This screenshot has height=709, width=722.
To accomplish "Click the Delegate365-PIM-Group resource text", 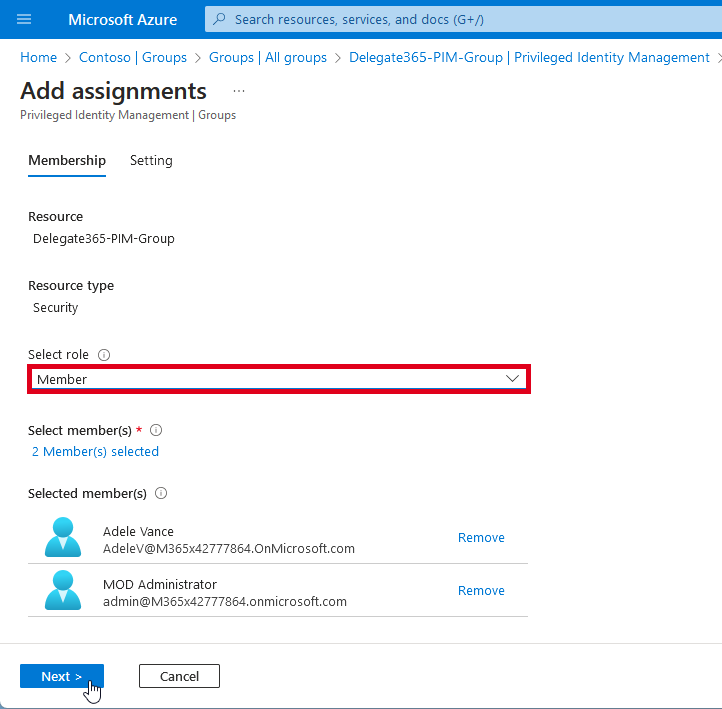I will 104,239.
